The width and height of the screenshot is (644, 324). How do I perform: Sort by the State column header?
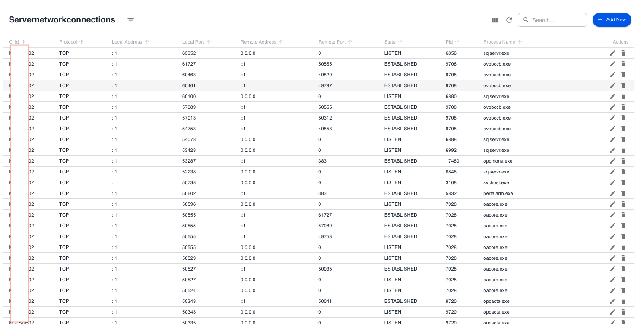390,42
